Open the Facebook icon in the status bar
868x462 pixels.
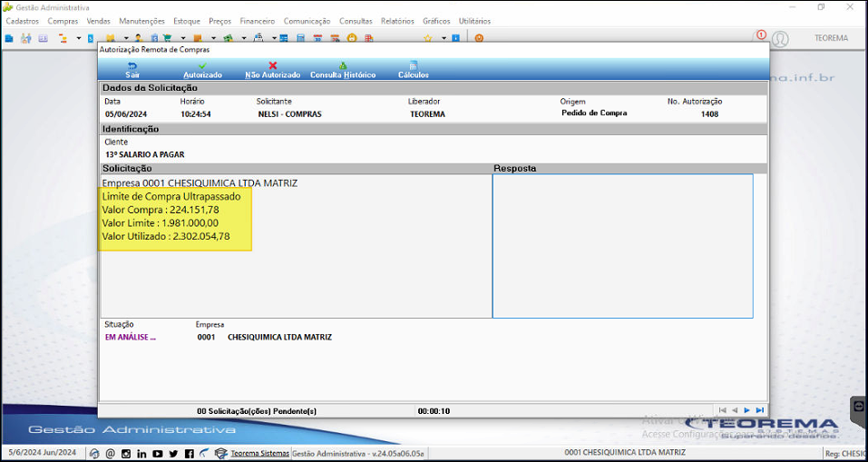(190, 453)
